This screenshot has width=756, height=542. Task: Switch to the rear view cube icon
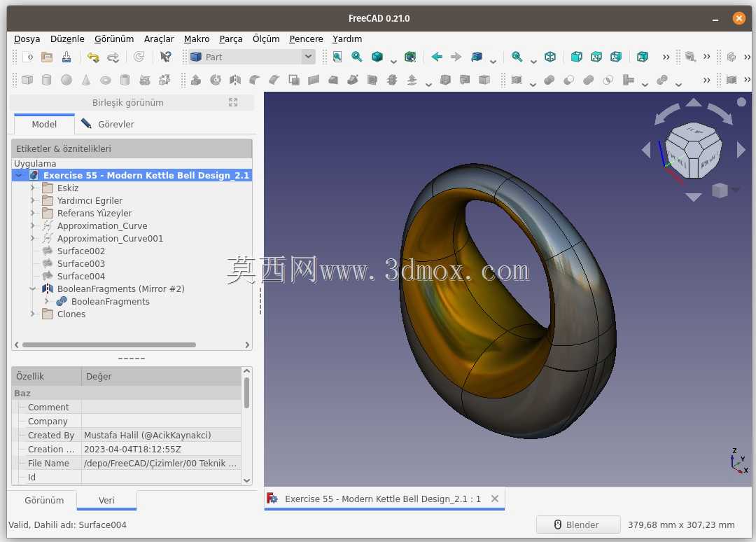pyautogui.click(x=643, y=57)
